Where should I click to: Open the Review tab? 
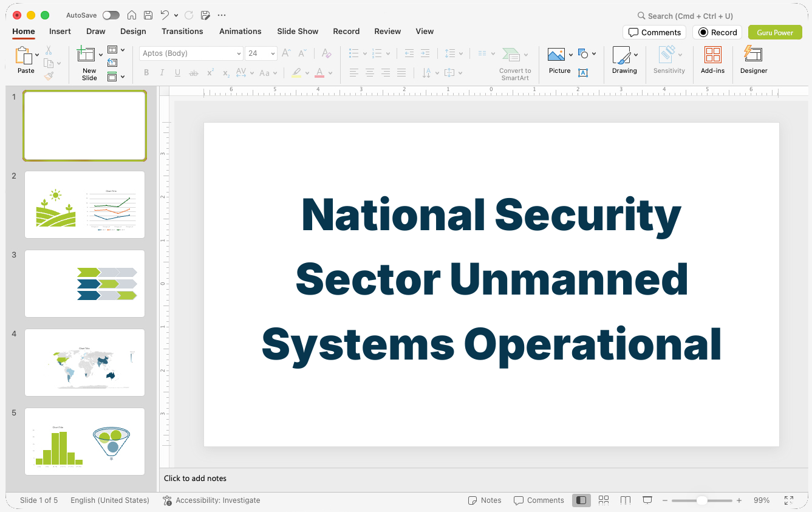pos(387,32)
